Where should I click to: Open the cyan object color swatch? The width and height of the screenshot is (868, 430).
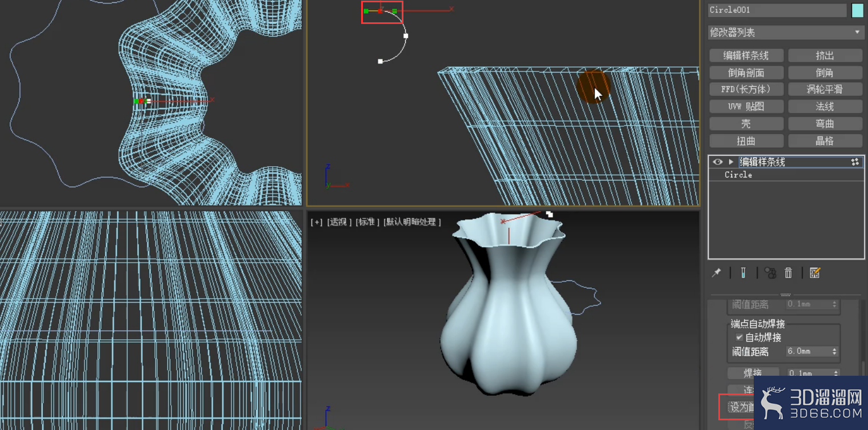[x=858, y=10]
